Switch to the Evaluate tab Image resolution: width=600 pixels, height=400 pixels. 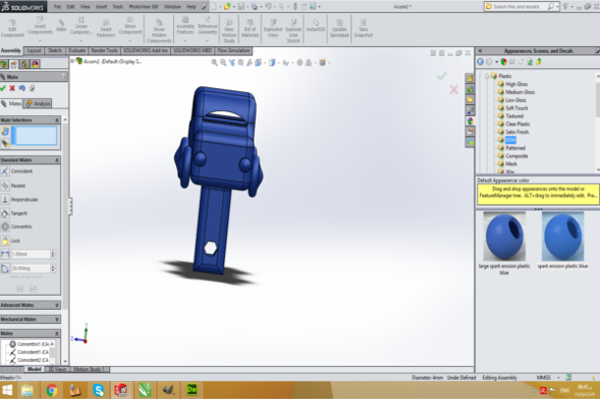pyautogui.click(x=77, y=51)
